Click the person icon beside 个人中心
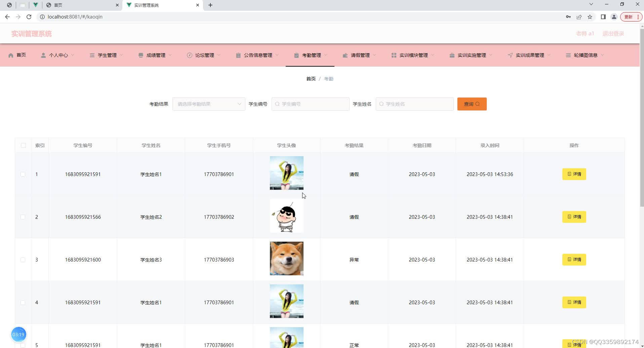 (x=43, y=55)
